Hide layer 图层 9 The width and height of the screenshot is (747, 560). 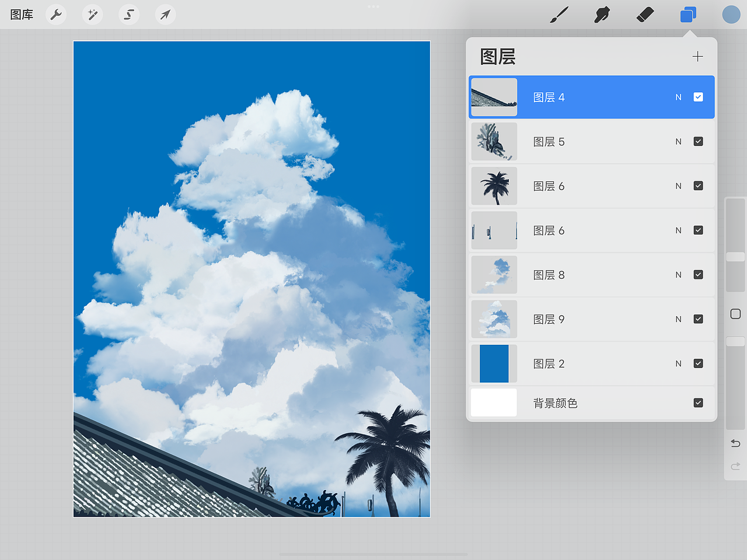(698, 318)
